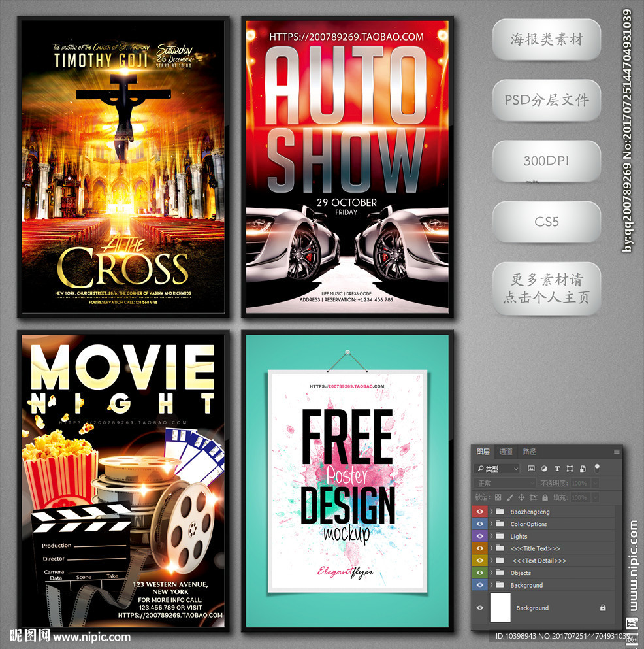Image resolution: width=644 pixels, height=649 pixels.
Task: Expand the Objects group chevron
Action: pos(491,573)
